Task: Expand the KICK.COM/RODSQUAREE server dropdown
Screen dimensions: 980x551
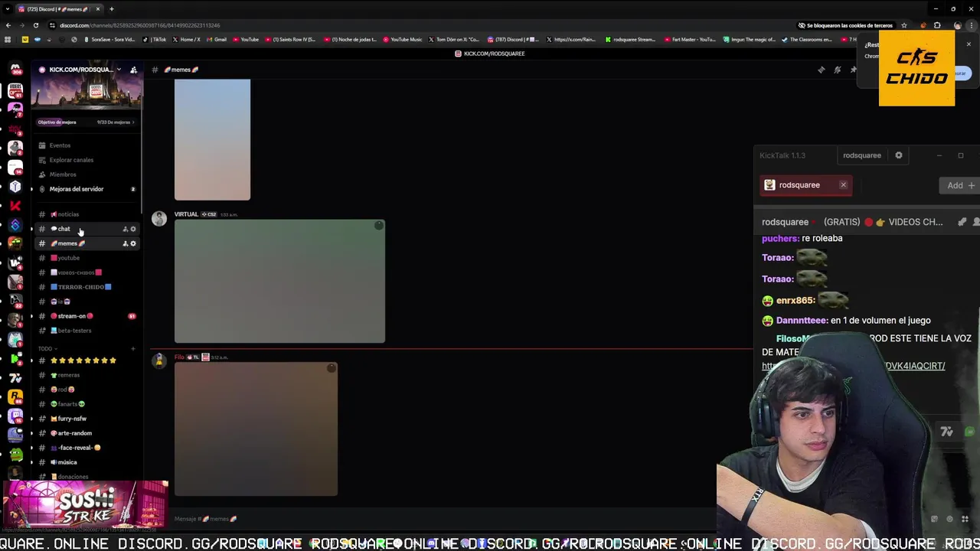Action: click(119, 70)
